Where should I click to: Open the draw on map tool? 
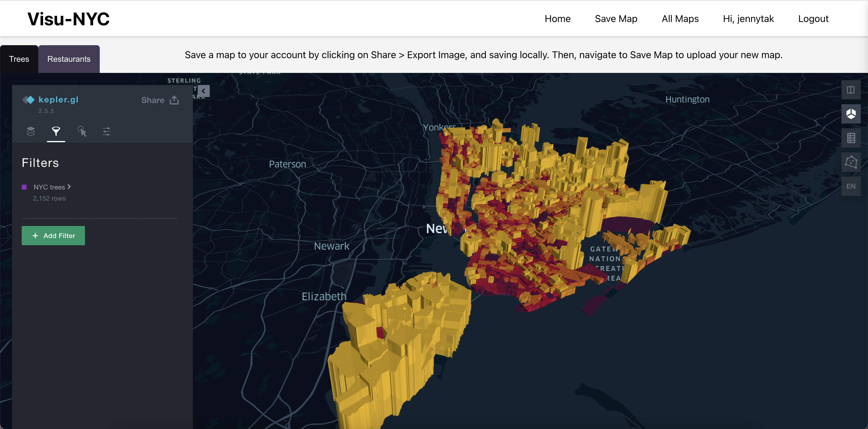(x=851, y=162)
